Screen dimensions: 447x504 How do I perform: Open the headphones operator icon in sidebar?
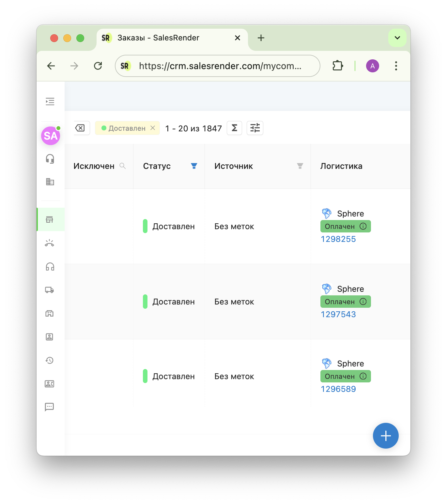coord(50,267)
